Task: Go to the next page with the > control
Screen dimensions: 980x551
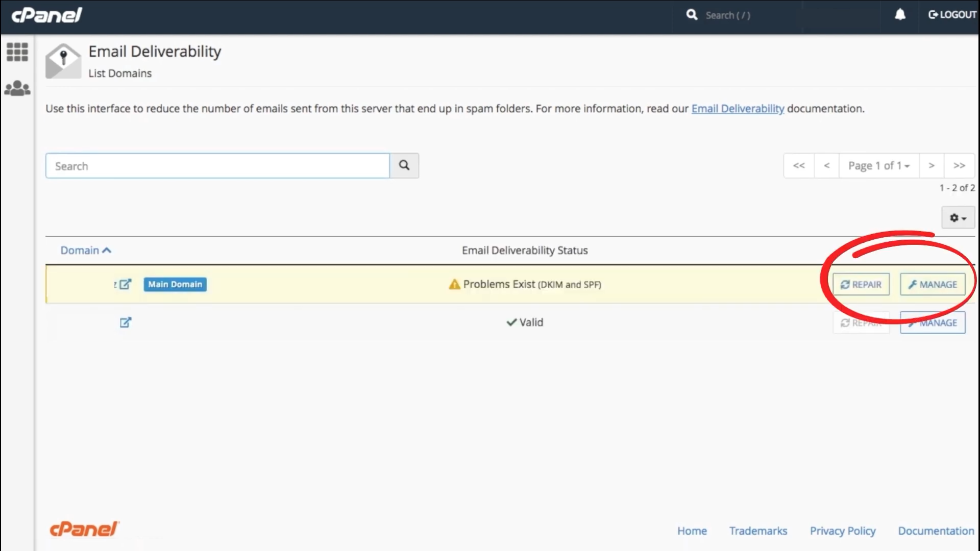Action: pyautogui.click(x=932, y=165)
